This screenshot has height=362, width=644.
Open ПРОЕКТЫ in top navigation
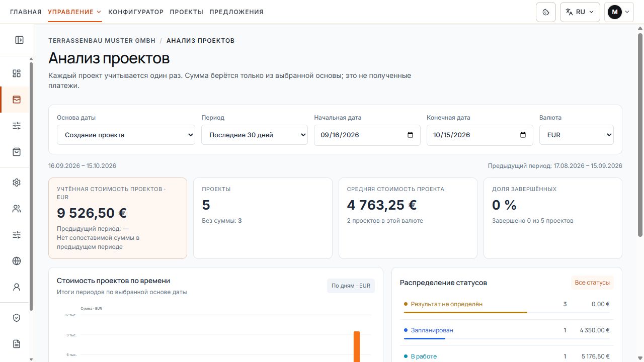coord(187,12)
